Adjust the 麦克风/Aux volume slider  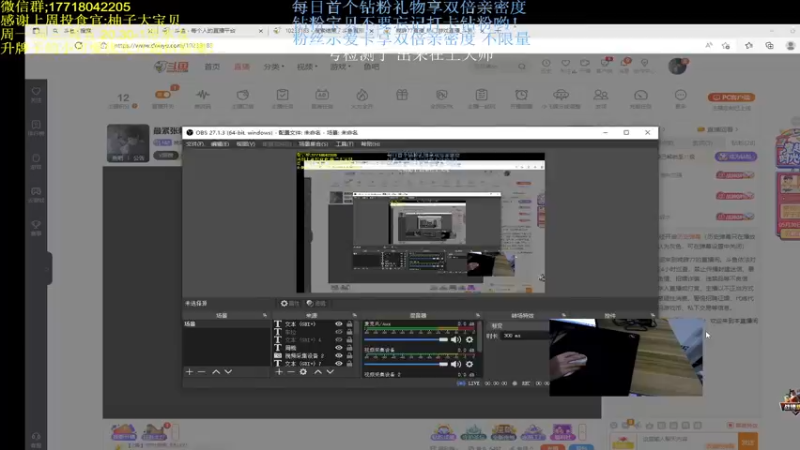pyautogui.click(x=406, y=340)
